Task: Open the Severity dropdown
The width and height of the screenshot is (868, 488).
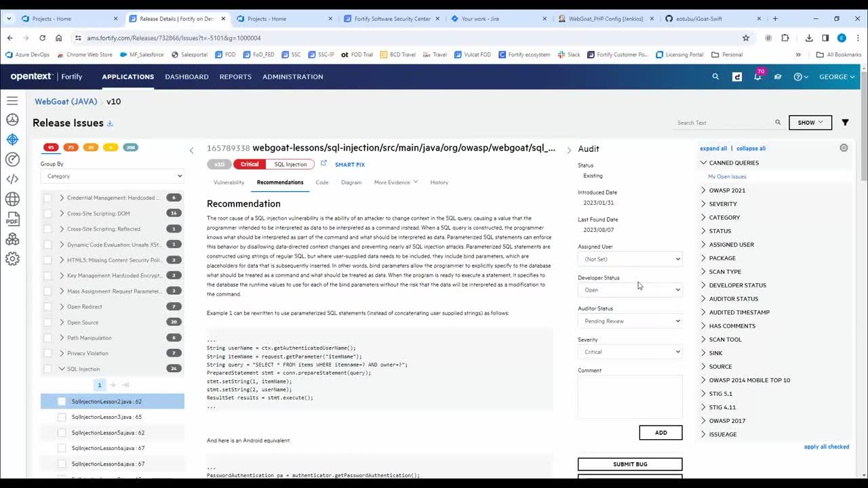Action: tap(630, 352)
